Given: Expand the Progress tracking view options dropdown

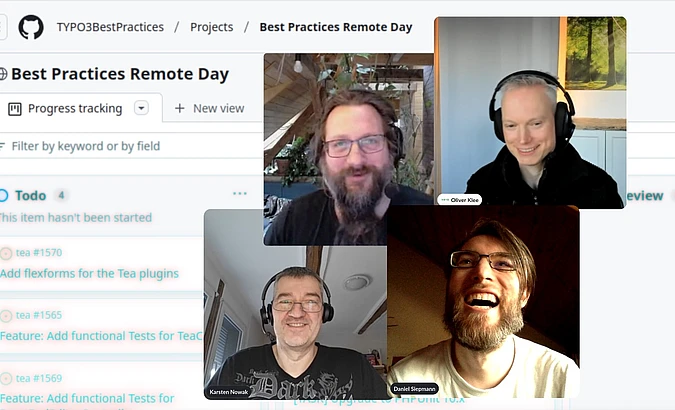Looking at the screenshot, I should click(141, 108).
